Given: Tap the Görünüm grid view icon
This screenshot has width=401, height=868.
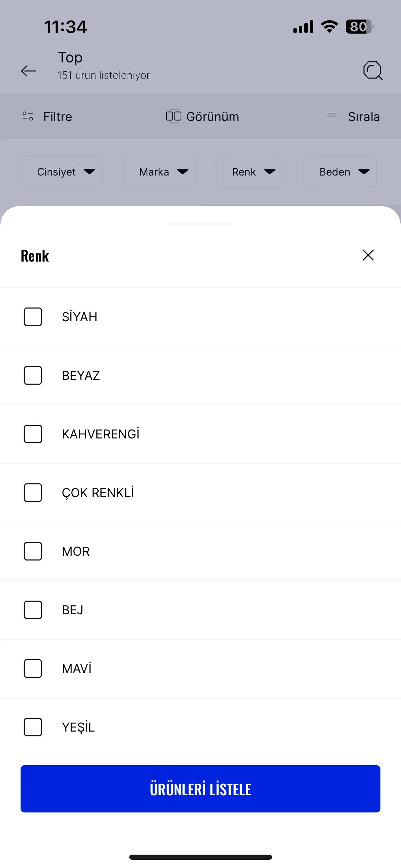Looking at the screenshot, I should (x=173, y=116).
